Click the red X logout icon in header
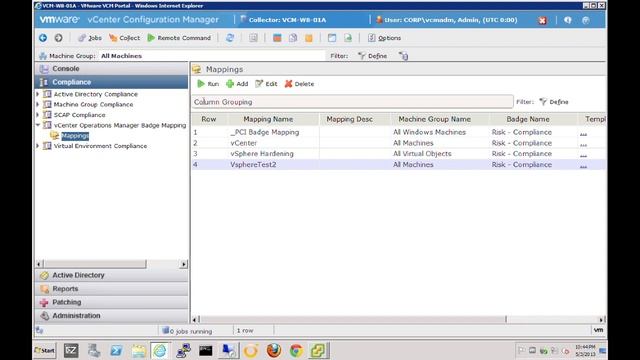640x360 pixels. 542,20
